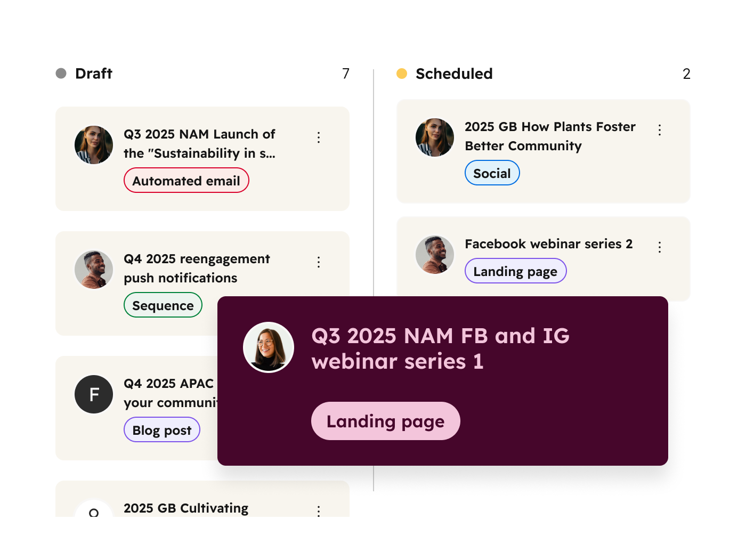The image size is (746, 560).
Task: Click the gray Draft status dot
Action: [61, 74]
